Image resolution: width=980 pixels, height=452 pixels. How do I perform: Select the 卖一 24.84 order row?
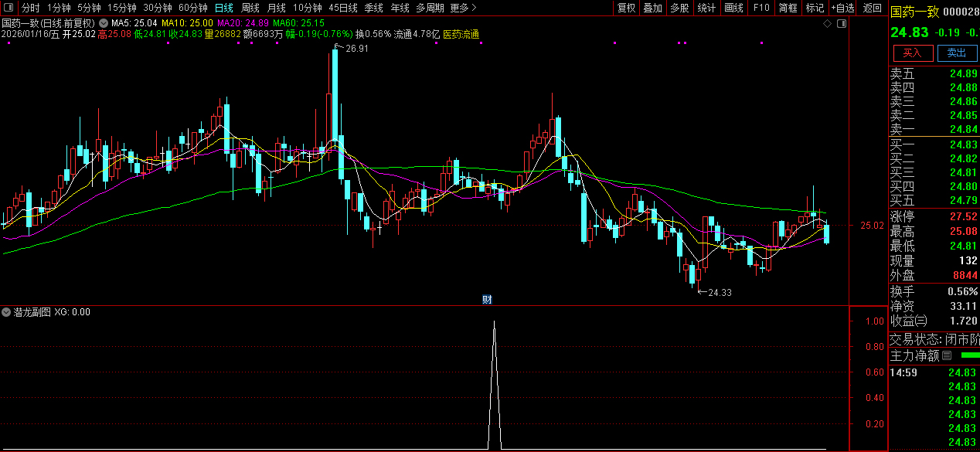934,130
